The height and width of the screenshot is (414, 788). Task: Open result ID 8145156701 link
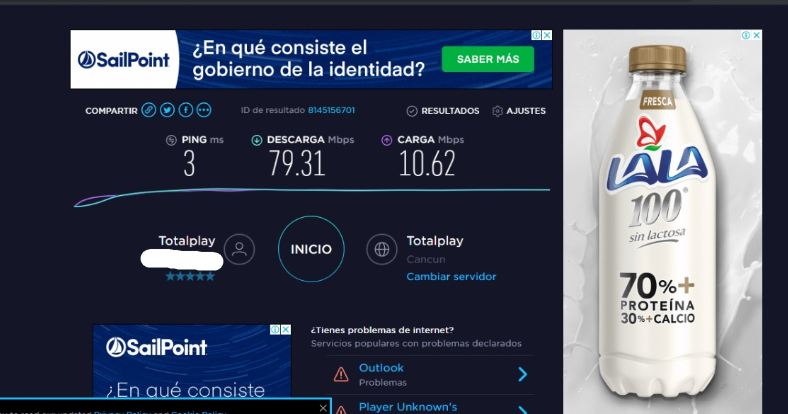pos(331,111)
